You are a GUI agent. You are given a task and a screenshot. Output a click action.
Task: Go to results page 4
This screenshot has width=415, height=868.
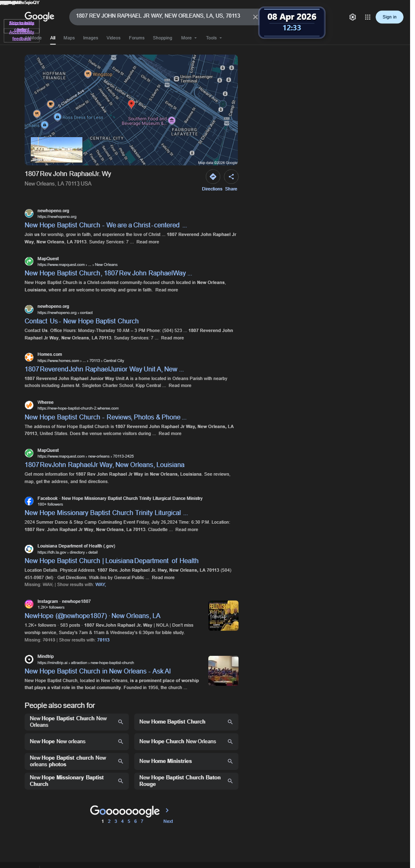point(122,821)
